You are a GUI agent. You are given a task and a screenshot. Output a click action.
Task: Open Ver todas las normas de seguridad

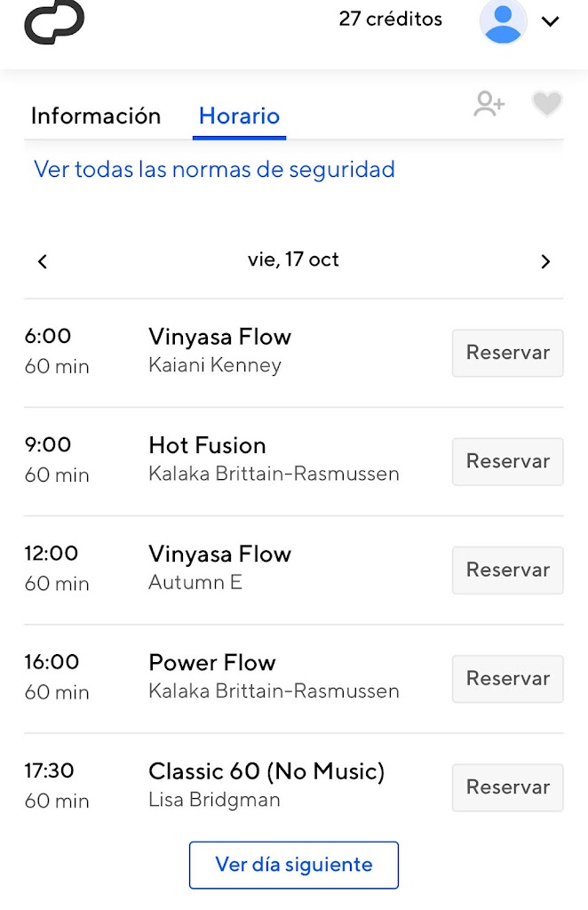214,169
